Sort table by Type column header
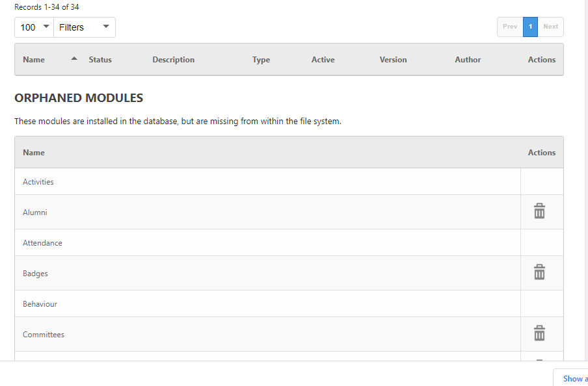588x386 pixels. 261,60
